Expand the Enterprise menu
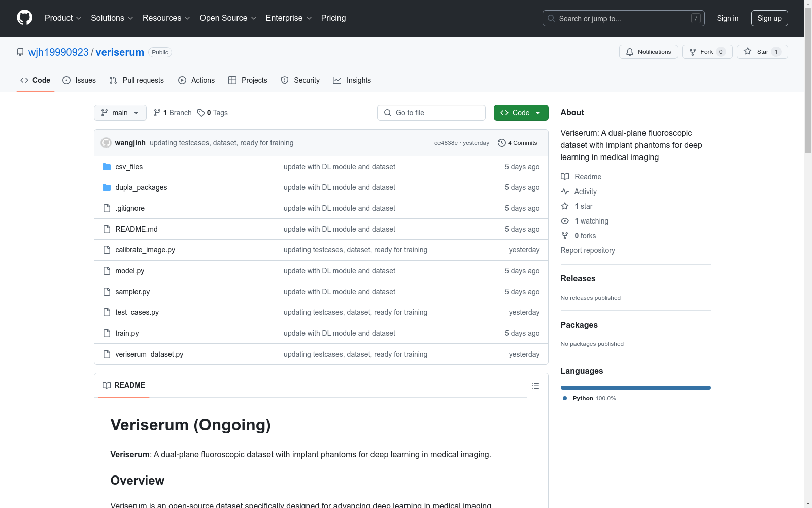This screenshot has height=508, width=812. click(289, 18)
